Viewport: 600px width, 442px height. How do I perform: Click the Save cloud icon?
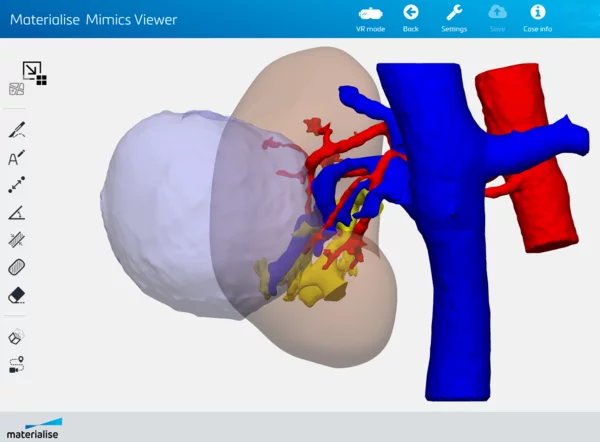[497, 19]
